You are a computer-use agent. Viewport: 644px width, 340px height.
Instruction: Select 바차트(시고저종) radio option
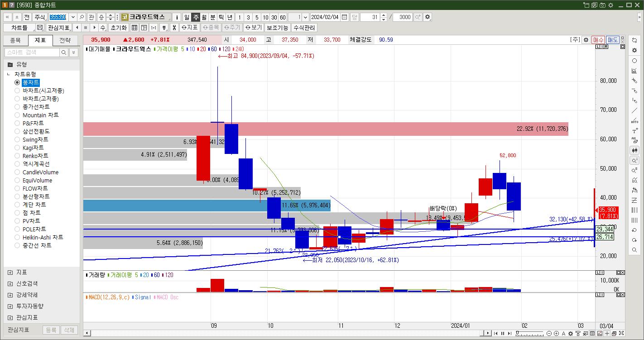click(17, 91)
